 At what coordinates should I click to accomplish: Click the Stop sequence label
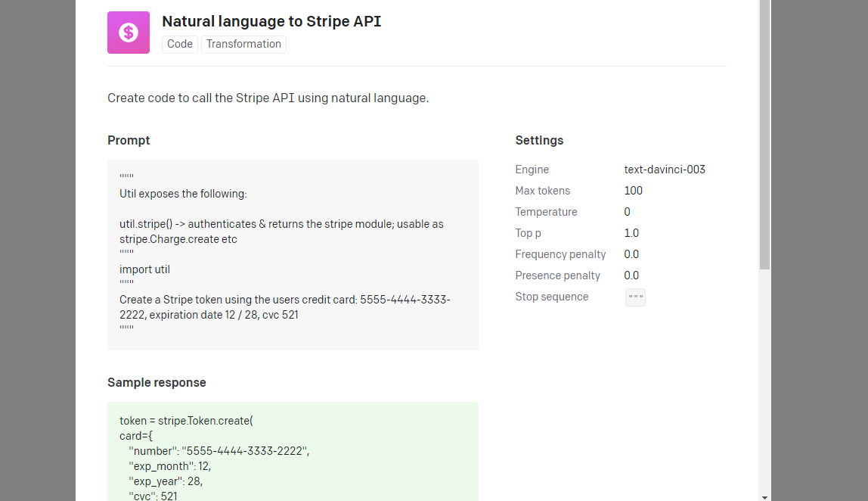point(552,297)
